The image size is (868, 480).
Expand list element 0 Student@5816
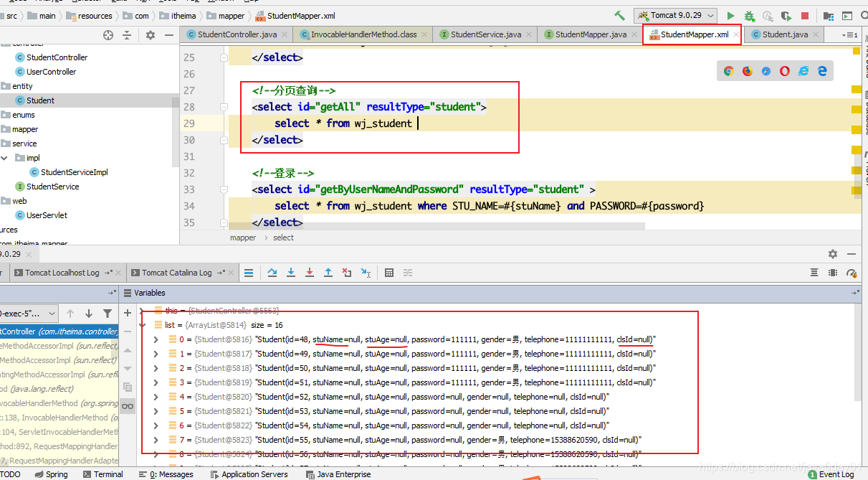[156, 339]
